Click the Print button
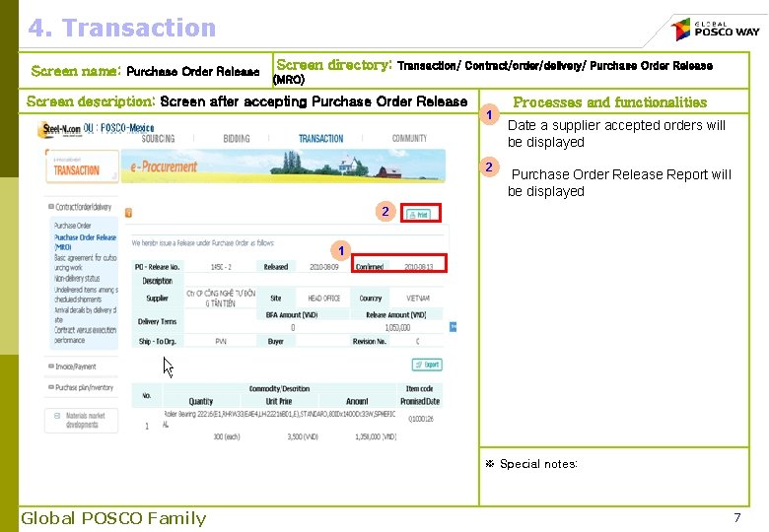The height and width of the screenshot is (532, 769). click(x=418, y=214)
